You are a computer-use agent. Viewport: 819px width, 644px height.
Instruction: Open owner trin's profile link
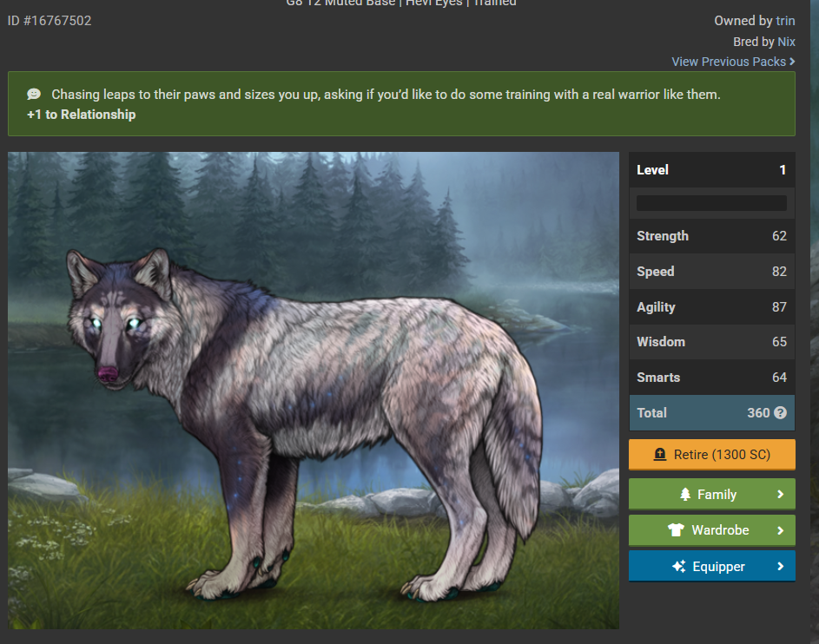click(785, 21)
